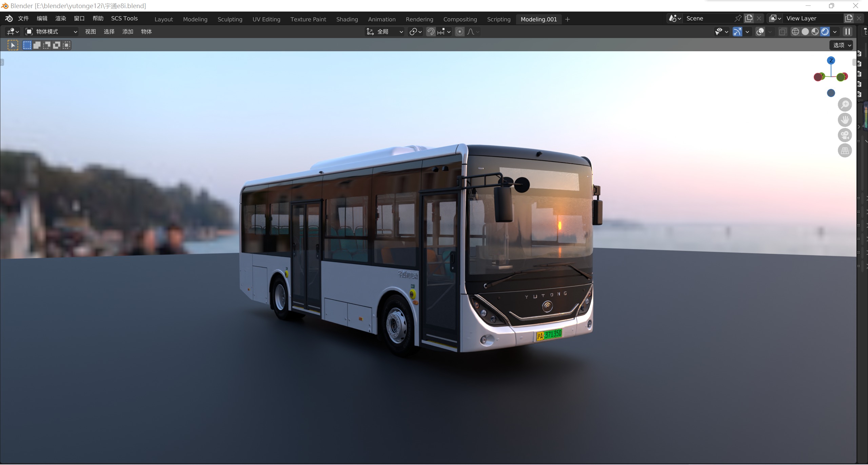The width and height of the screenshot is (868, 465).
Task: Open the 窗口 (Window) menu
Action: [x=79, y=18]
